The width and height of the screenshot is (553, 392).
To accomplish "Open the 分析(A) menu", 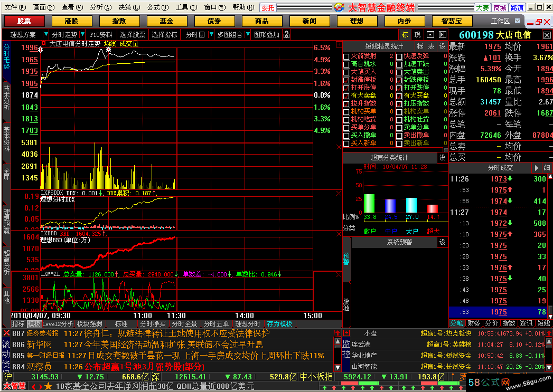I will point(100,7).
